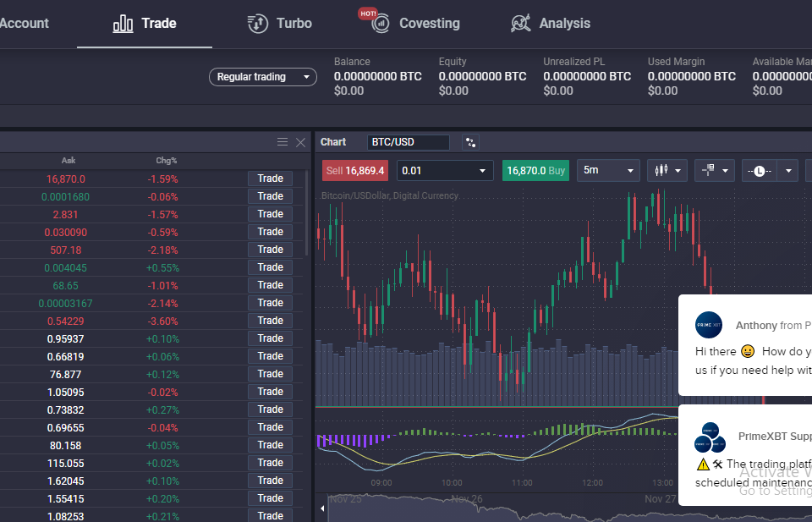Screen dimensions: 812x522
Task: Click Trade in the 1.05095 ask row
Action: click(271, 392)
